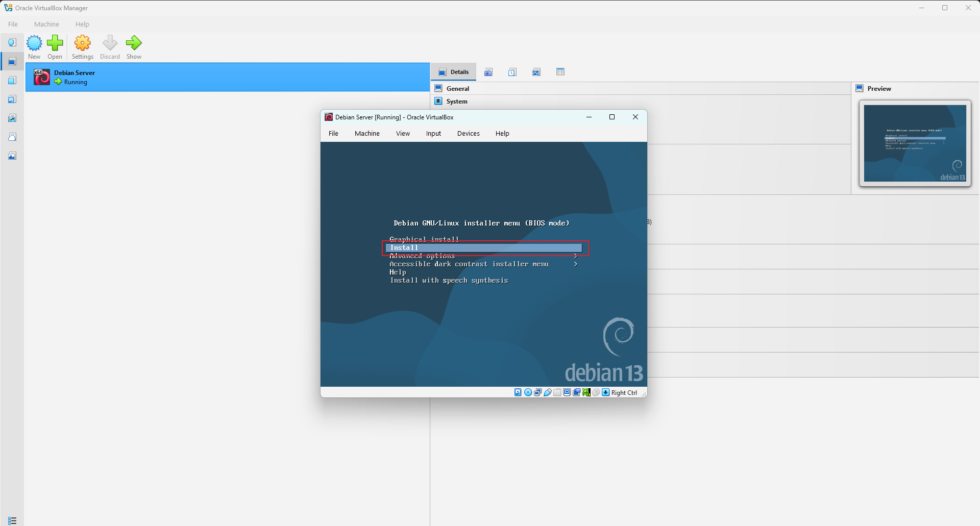The width and height of the screenshot is (980, 526).
Task: Open the Cloud section in the sidebar
Action: coord(12,137)
